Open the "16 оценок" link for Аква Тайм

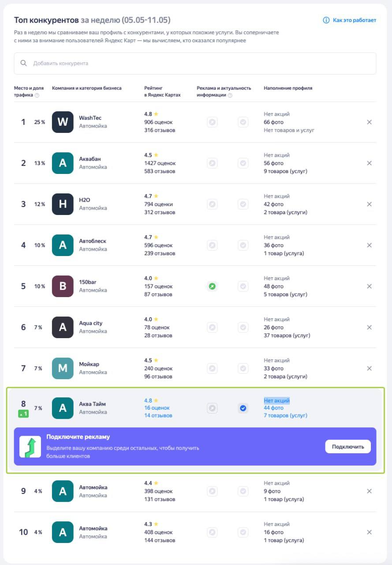coord(157,408)
